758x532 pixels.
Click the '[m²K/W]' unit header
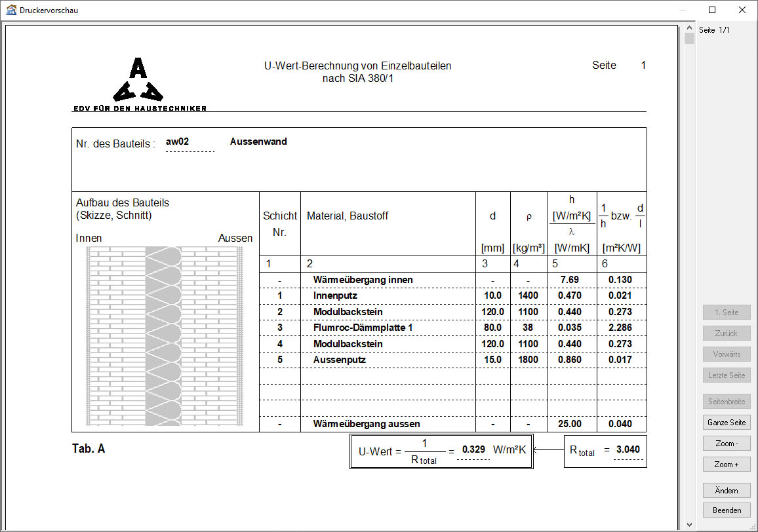tap(621, 248)
